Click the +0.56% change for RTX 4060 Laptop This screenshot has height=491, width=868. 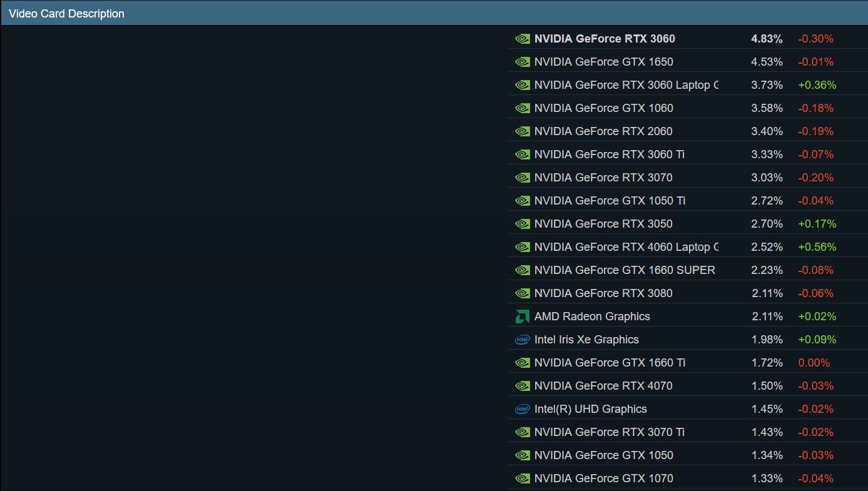click(817, 247)
